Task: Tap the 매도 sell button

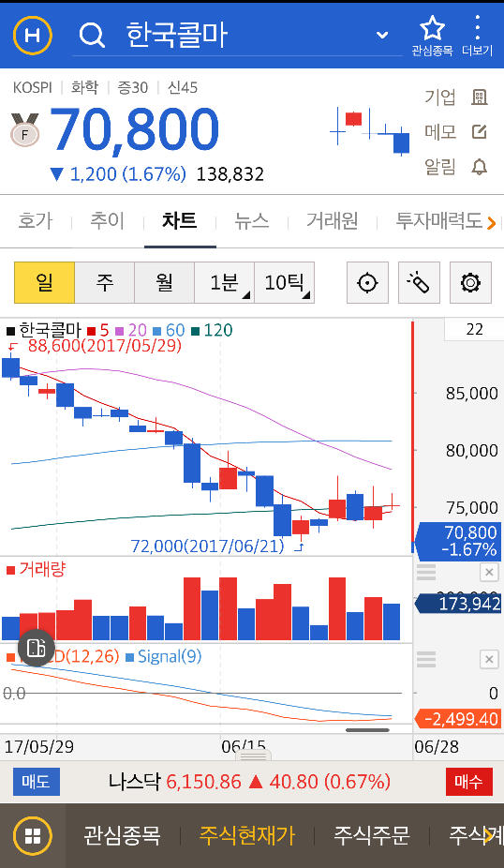Action: 36,782
